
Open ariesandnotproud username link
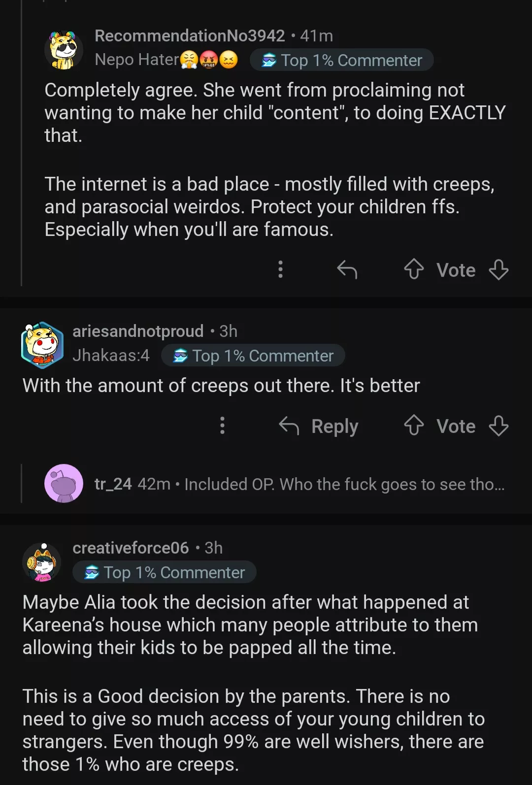pos(138,331)
